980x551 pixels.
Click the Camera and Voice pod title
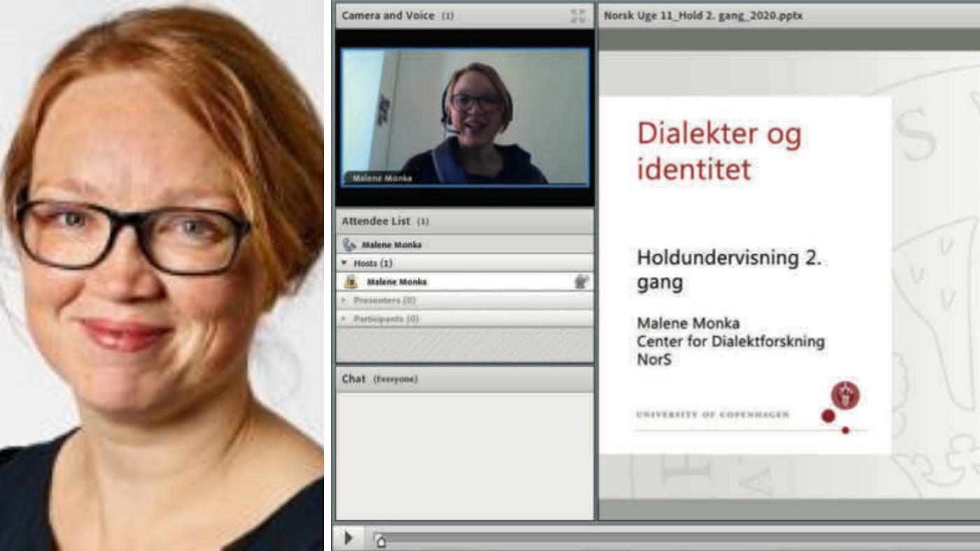pyautogui.click(x=388, y=15)
